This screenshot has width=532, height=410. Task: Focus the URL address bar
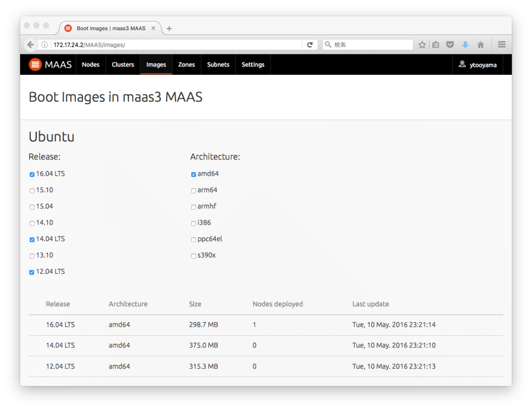177,45
